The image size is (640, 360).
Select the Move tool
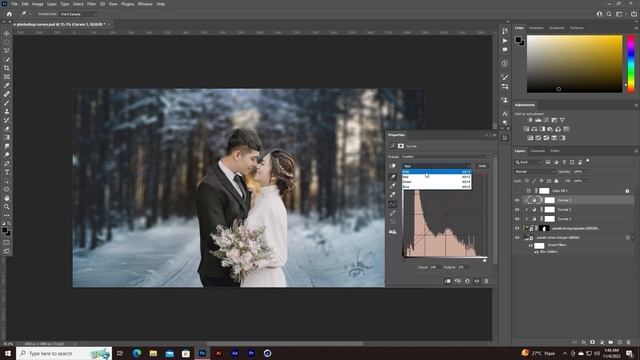pyautogui.click(x=7, y=33)
